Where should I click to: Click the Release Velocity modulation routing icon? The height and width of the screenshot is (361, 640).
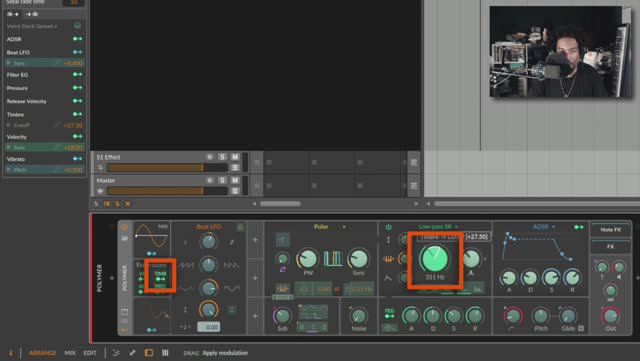tap(77, 101)
